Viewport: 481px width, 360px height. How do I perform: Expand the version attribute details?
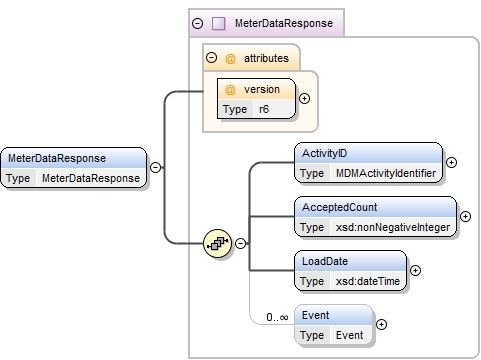coord(304,98)
